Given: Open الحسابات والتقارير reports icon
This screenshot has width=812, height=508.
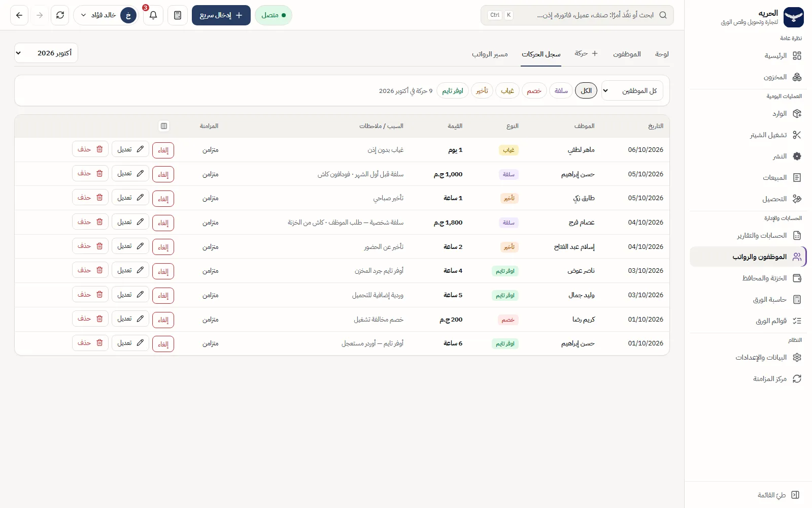Looking at the screenshot, I should [x=797, y=236].
